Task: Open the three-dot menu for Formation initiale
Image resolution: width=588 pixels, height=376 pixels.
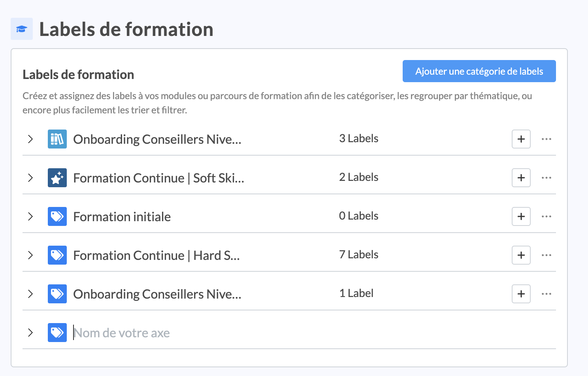Action: (x=546, y=216)
